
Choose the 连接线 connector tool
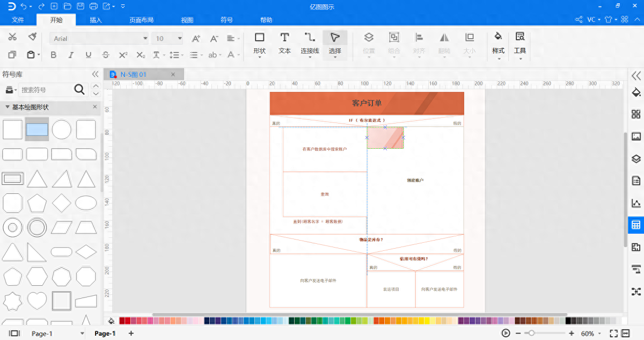pyautogui.click(x=310, y=43)
